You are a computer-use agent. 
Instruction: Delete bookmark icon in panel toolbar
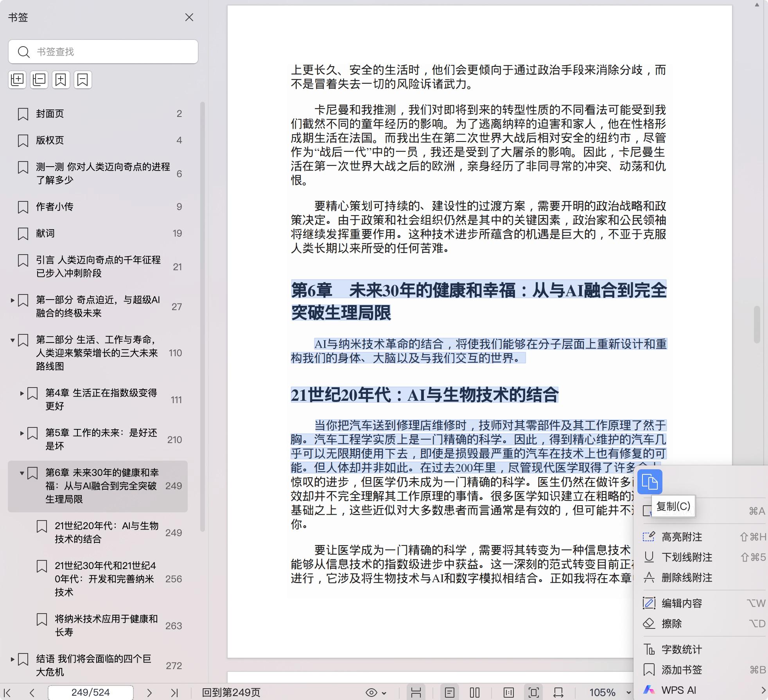(83, 80)
